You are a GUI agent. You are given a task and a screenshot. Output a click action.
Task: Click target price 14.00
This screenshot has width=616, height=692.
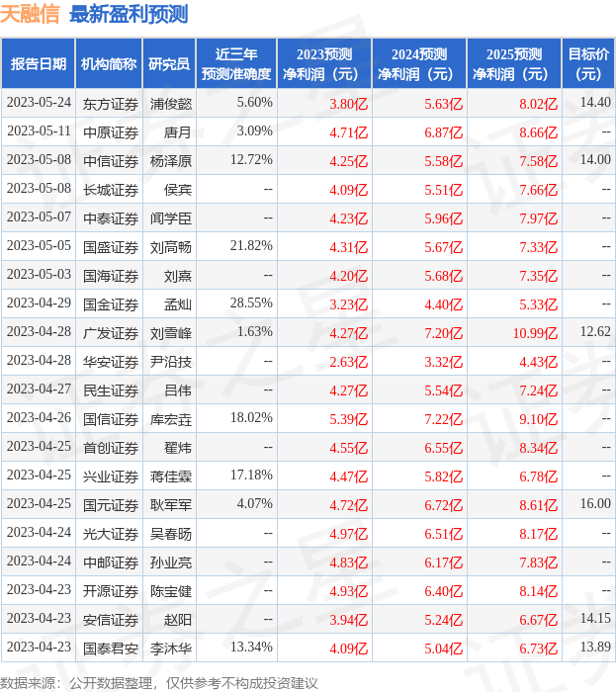595,160
